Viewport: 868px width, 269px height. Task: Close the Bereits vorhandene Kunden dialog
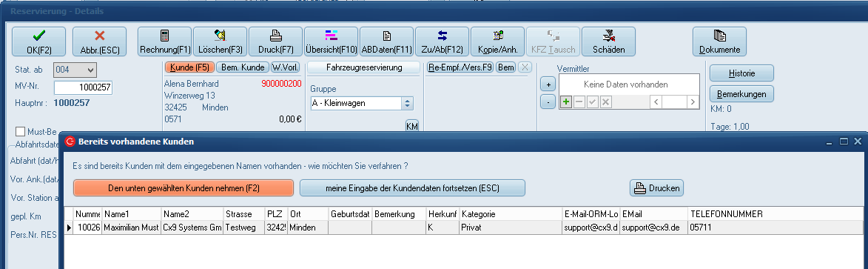coord(858,142)
